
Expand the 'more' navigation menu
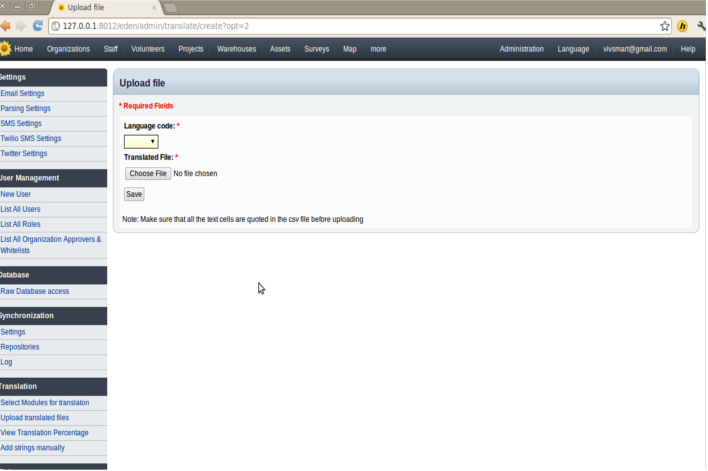(x=378, y=49)
